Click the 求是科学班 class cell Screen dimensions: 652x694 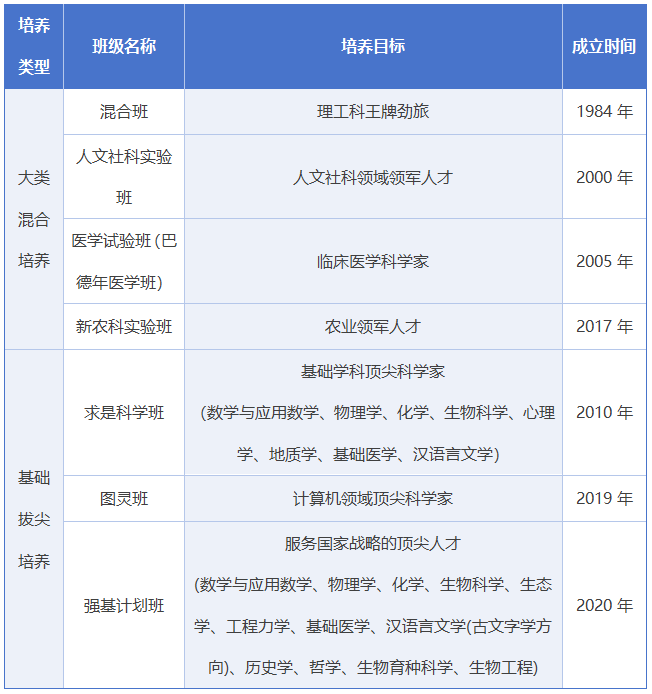(x=124, y=412)
